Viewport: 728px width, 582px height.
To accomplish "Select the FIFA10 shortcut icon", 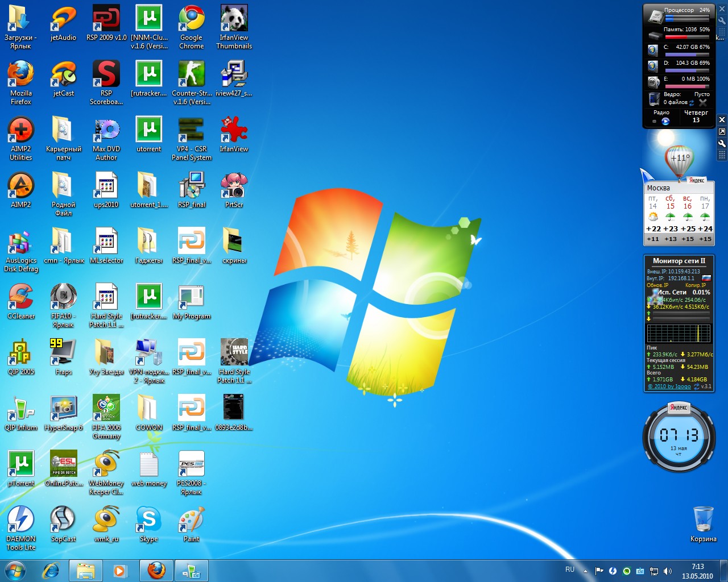I will click(x=63, y=305).
